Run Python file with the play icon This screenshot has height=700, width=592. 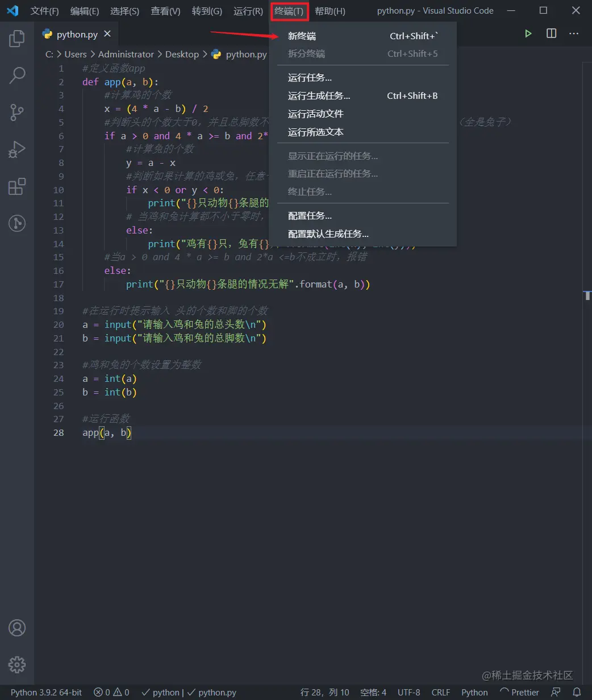point(528,34)
